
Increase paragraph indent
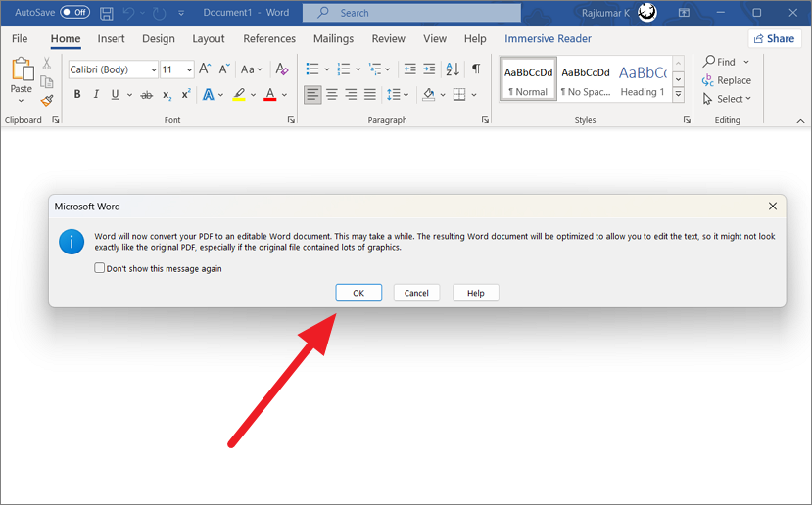pyautogui.click(x=429, y=69)
